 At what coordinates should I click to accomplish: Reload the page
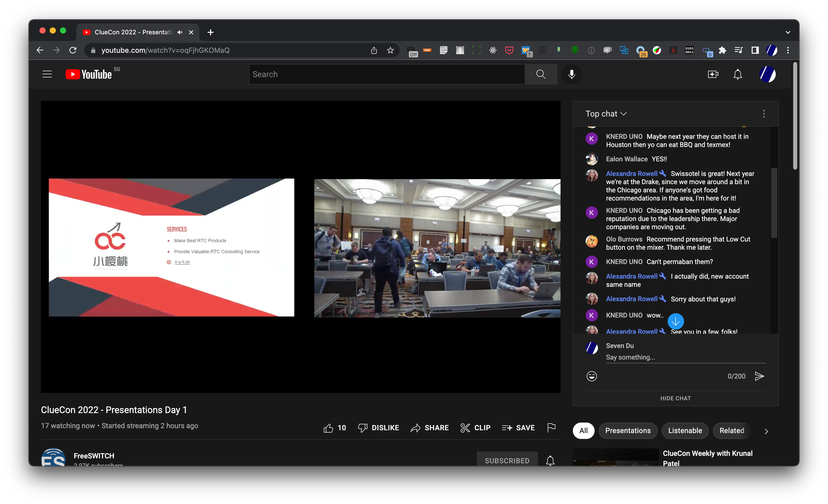point(73,50)
